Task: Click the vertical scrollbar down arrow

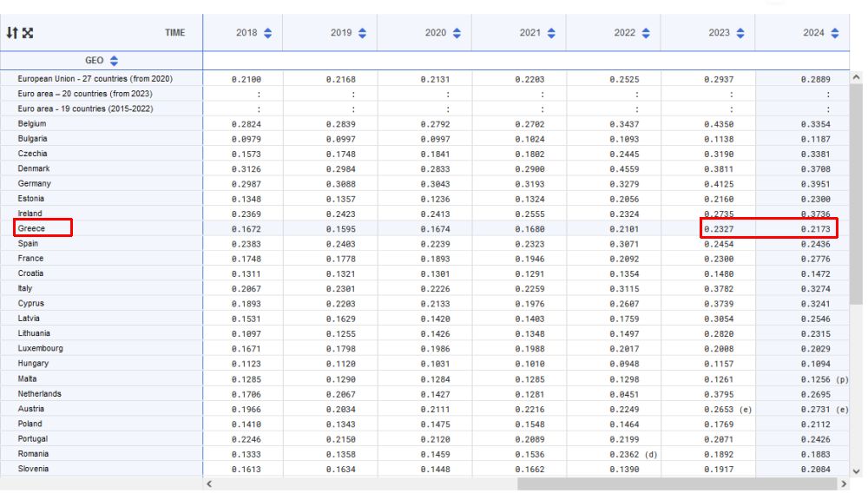Action: tap(857, 471)
